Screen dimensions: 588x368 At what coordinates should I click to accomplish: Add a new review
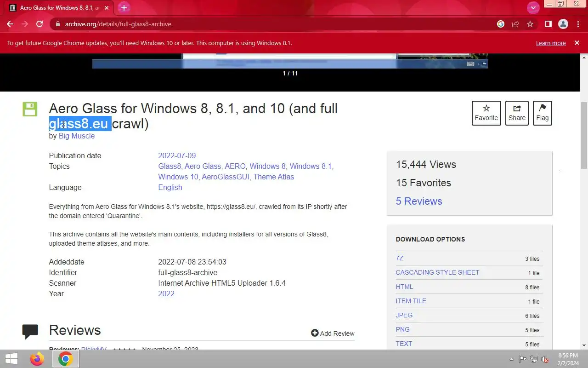333,333
